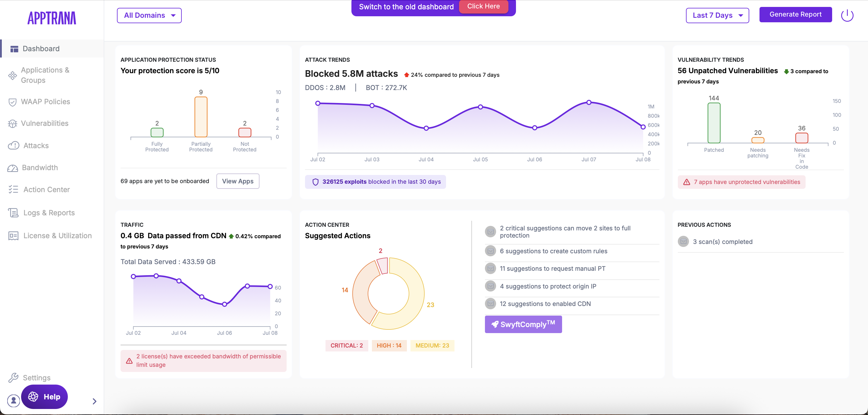The image size is (868, 415).
Task: Go to Applications & Groups menu
Action: [45, 75]
